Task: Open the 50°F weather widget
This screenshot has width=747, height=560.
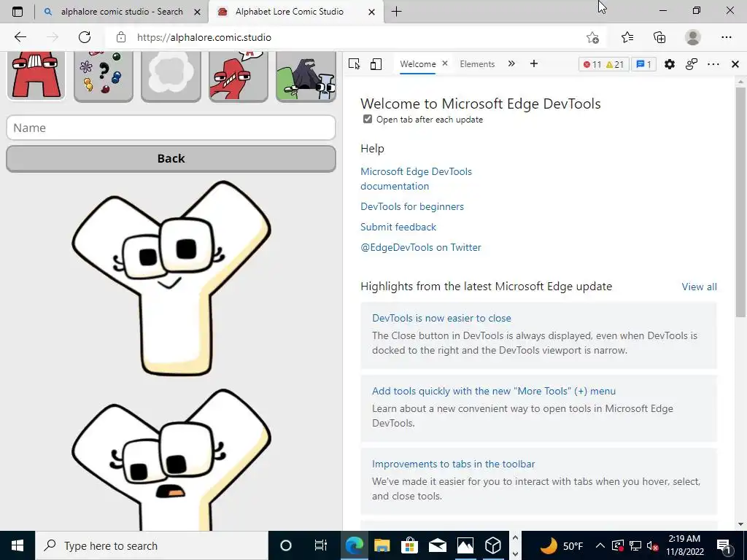Action: [x=562, y=545]
